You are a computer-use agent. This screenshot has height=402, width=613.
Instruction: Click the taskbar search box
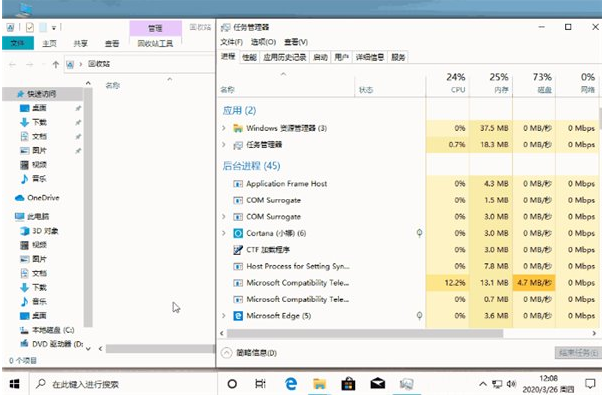(x=123, y=384)
